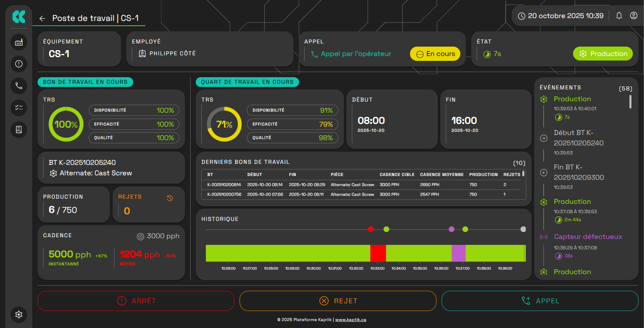The height and width of the screenshot is (328, 644).
Task: Click the Production state badge
Action: (603, 54)
